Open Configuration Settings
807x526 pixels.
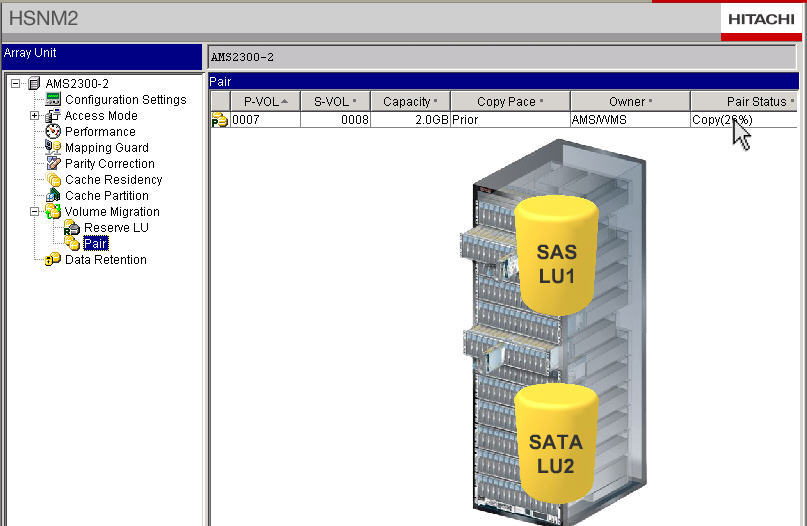pyautogui.click(x=126, y=99)
